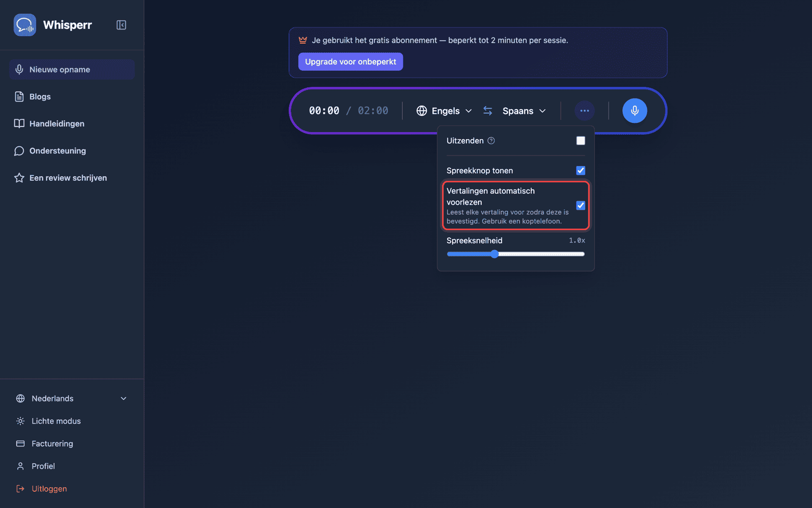
Task: Click the chat bubble icon beside Ondersteuning
Action: coord(19,151)
